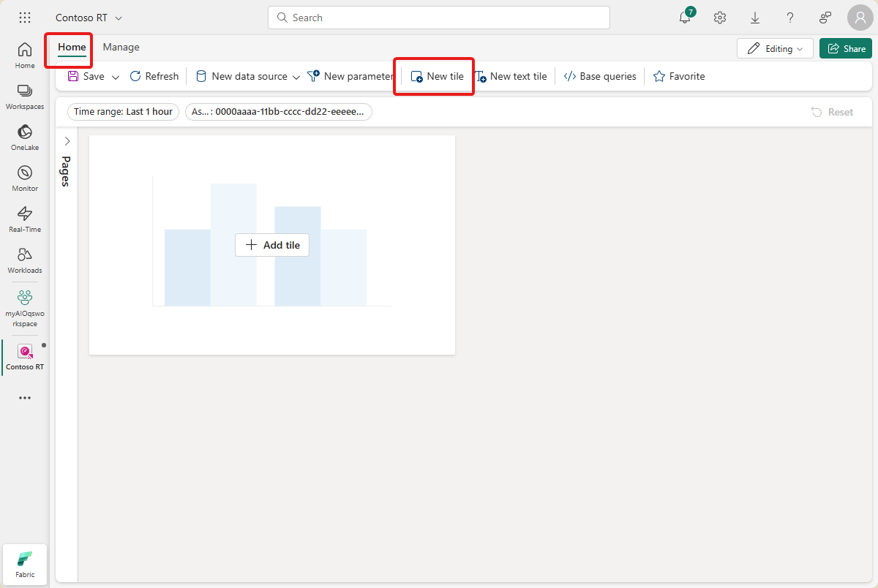Mark the dashboard as Favorite
This screenshot has width=878, height=588.
coord(678,75)
